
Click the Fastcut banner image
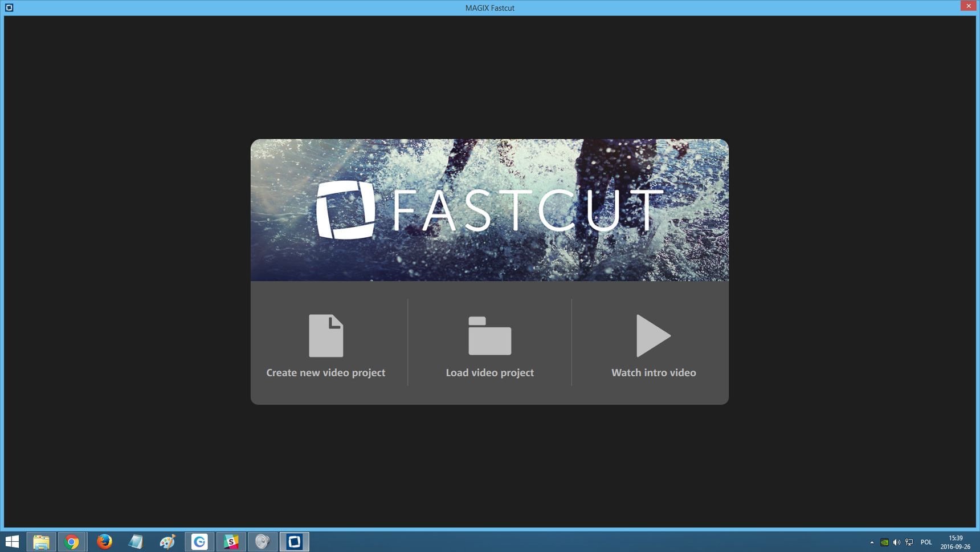point(489,210)
